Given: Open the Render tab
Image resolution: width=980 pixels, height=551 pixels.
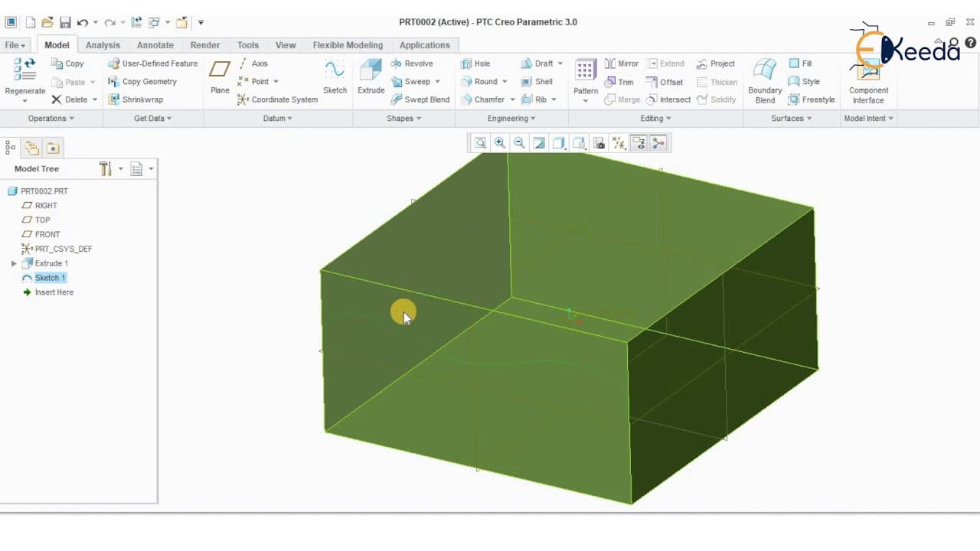Looking at the screenshot, I should 204,45.
